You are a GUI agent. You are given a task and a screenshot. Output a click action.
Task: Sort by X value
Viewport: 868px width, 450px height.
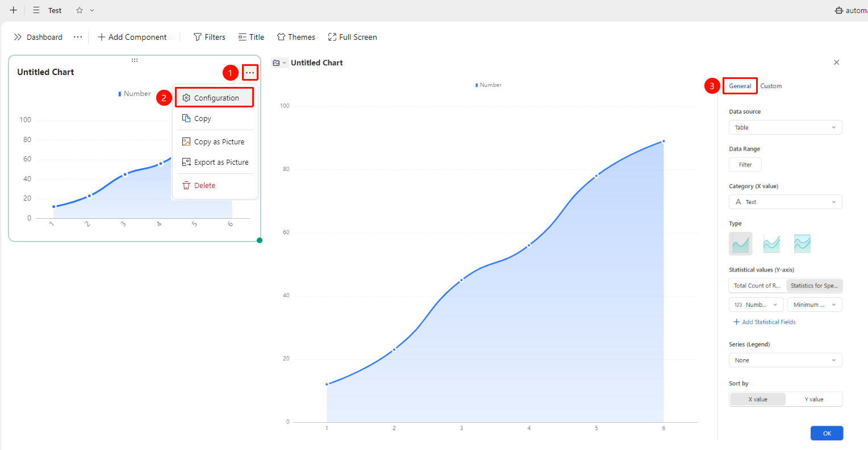(x=758, y=399)
